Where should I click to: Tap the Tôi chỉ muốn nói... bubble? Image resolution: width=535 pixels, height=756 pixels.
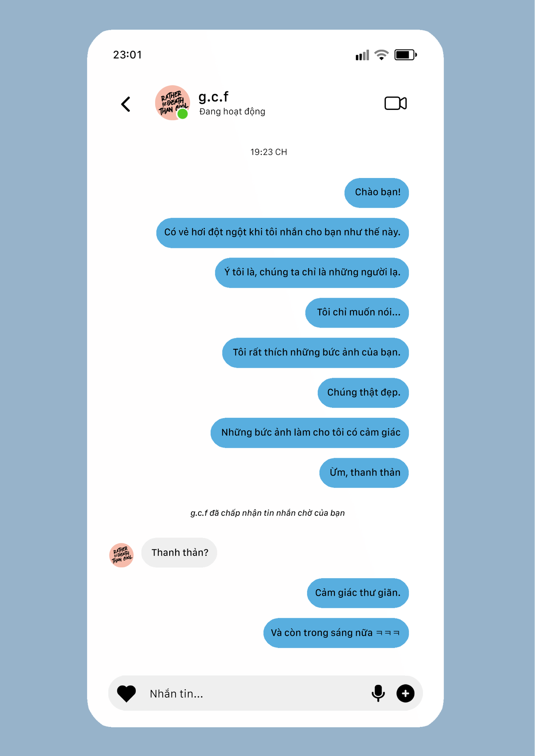click(357, 313)
